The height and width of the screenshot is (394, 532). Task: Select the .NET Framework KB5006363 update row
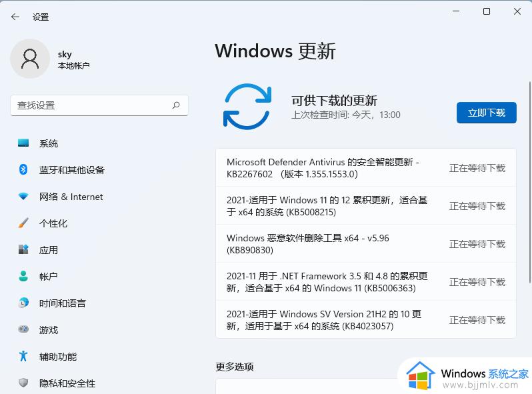click(x=366, y=282)
